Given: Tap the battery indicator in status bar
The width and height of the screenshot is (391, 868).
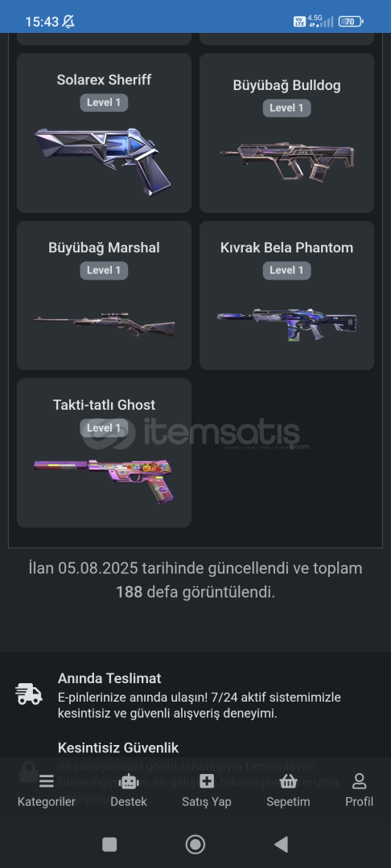Looking at the screenshot, I should click(x=351, y=22).
